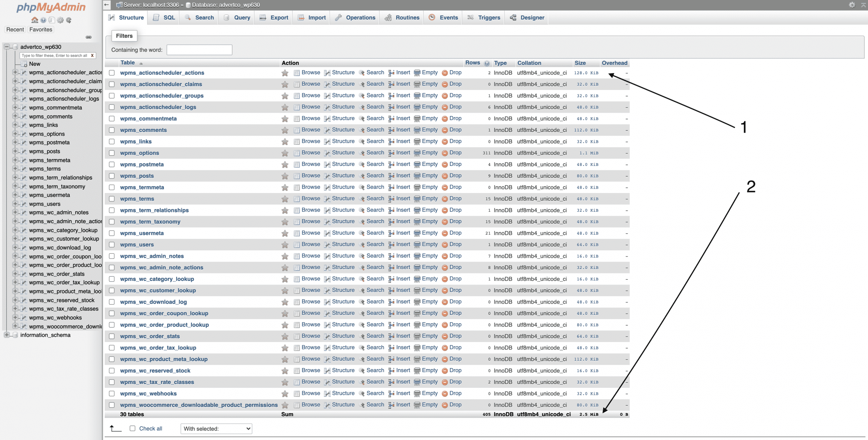Viewport: 868px width, 440px height.
Task: Tick checkbox for wpms_wc_order_stats row
Action: coord(112,336)
